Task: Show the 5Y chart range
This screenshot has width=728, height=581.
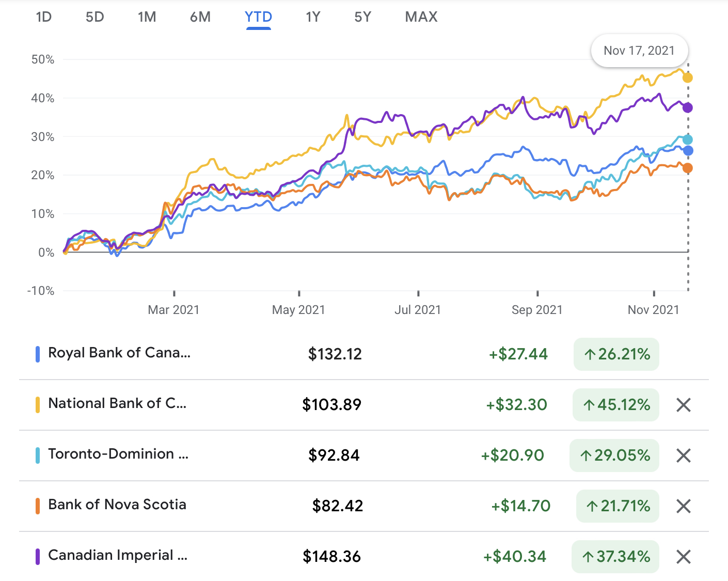Action: click(x=362, y=17)
